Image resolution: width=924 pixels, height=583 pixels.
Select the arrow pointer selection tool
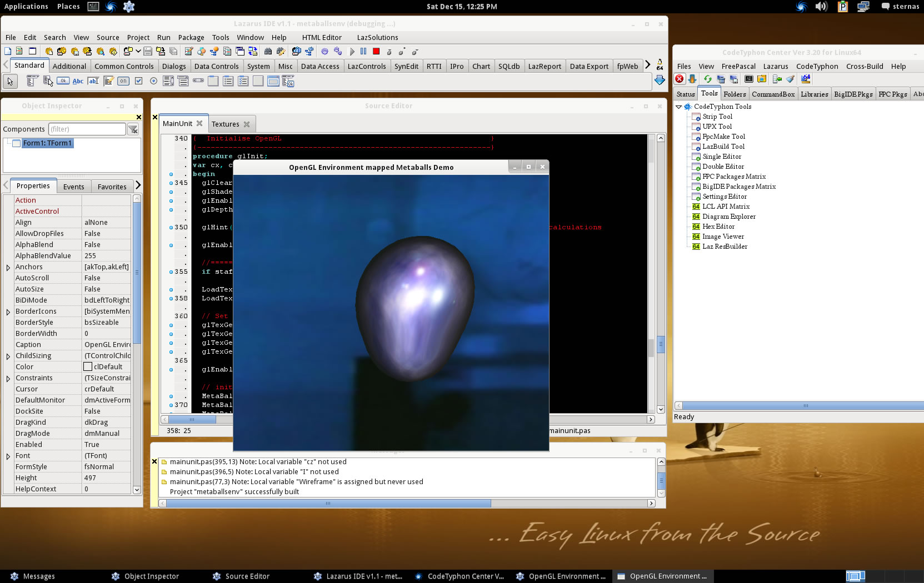pos(10,81)
